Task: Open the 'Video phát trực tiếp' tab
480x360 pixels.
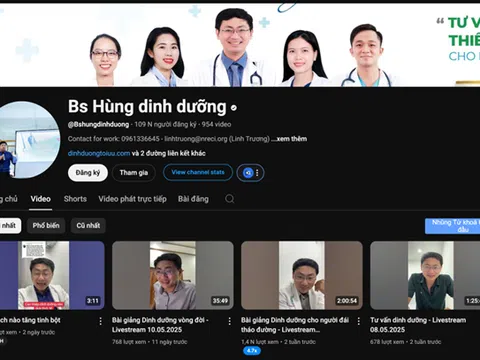Action: point(132,199)
